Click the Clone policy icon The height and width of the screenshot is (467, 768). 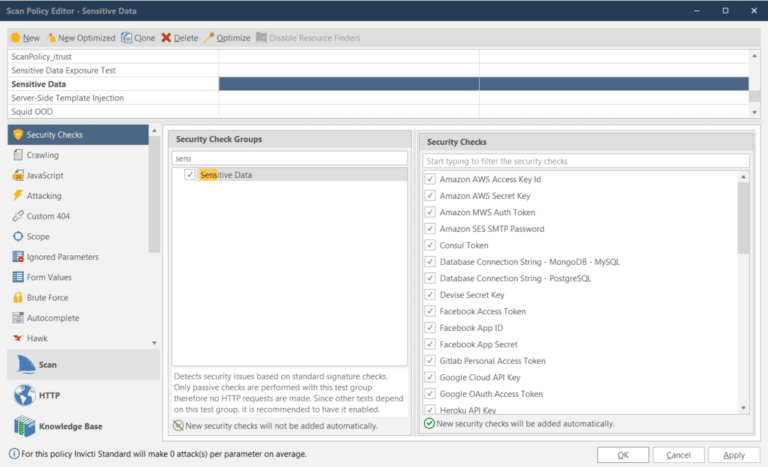pos(126,38)
